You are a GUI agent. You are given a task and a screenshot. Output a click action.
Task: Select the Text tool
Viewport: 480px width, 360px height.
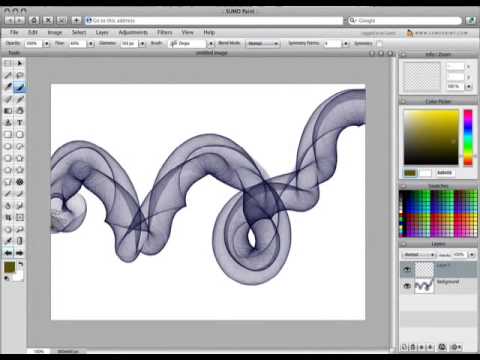(x=19, y=123)
